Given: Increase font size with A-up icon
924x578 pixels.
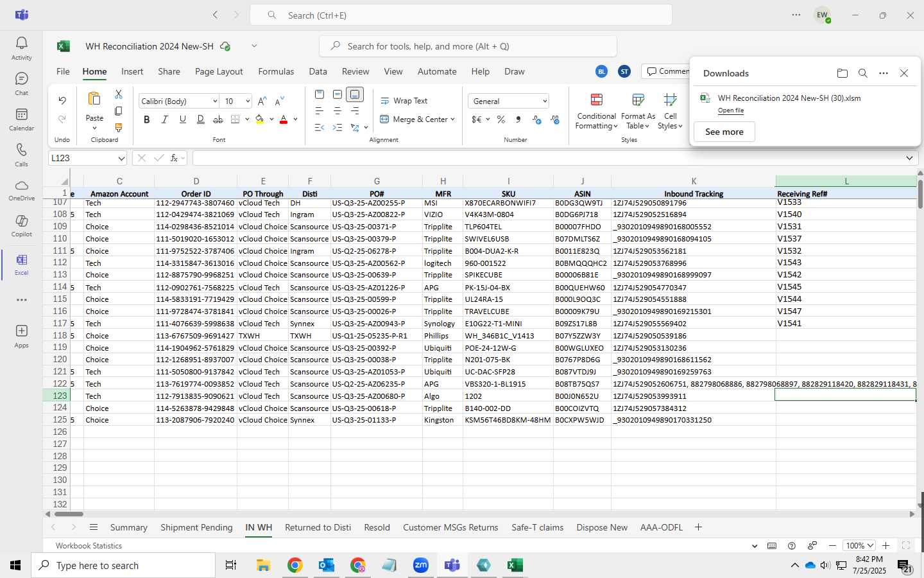Looking at the screenshot, I should [x=262, y=101].
